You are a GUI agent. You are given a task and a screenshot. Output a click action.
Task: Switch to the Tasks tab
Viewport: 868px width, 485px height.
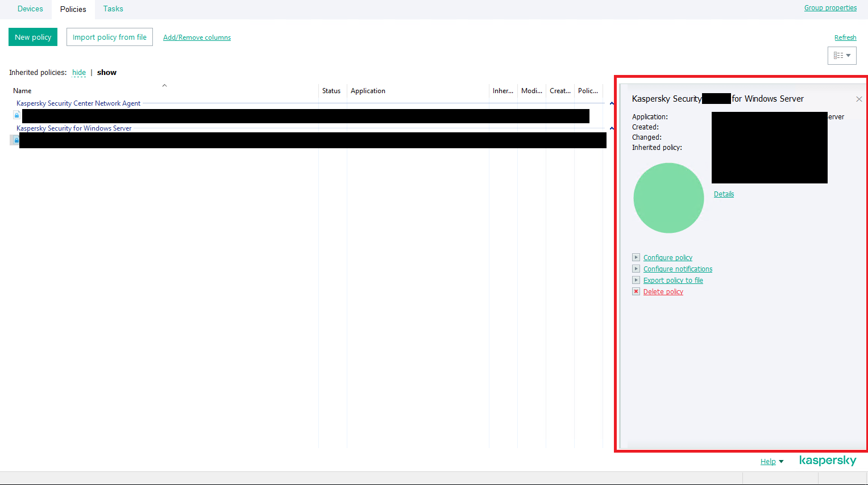113,9
